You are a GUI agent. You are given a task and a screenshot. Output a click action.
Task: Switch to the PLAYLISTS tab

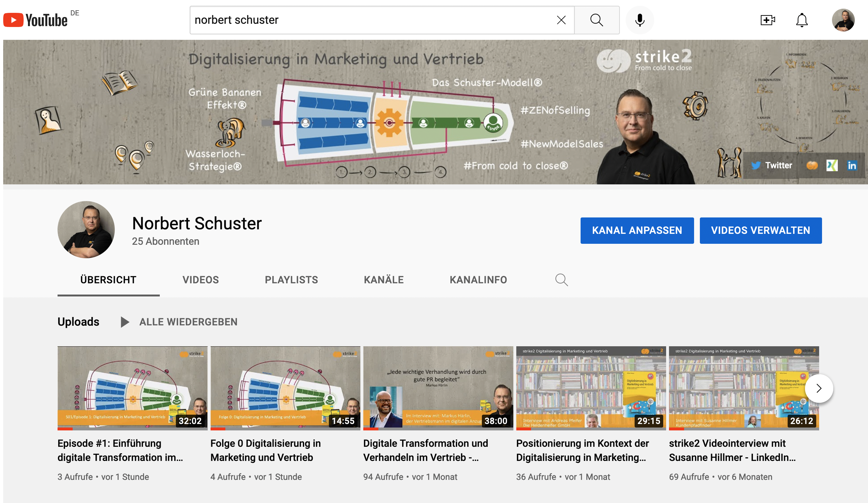[291, 280]
